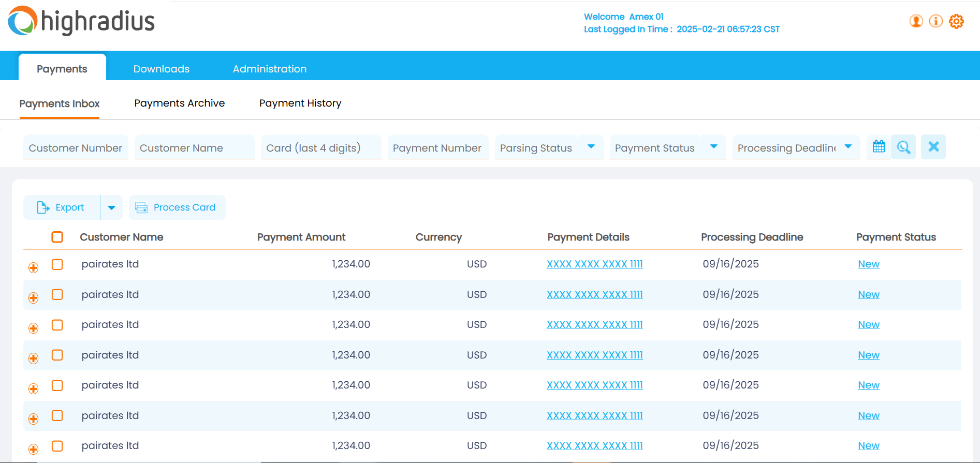Click the HighRadius logo

(81, 21)
